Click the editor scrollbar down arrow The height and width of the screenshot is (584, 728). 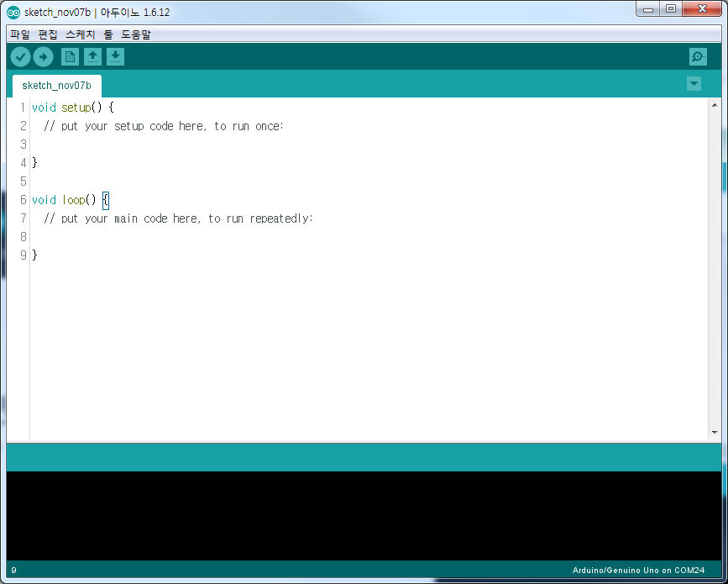pyautogui.click(x=715, y=432)
